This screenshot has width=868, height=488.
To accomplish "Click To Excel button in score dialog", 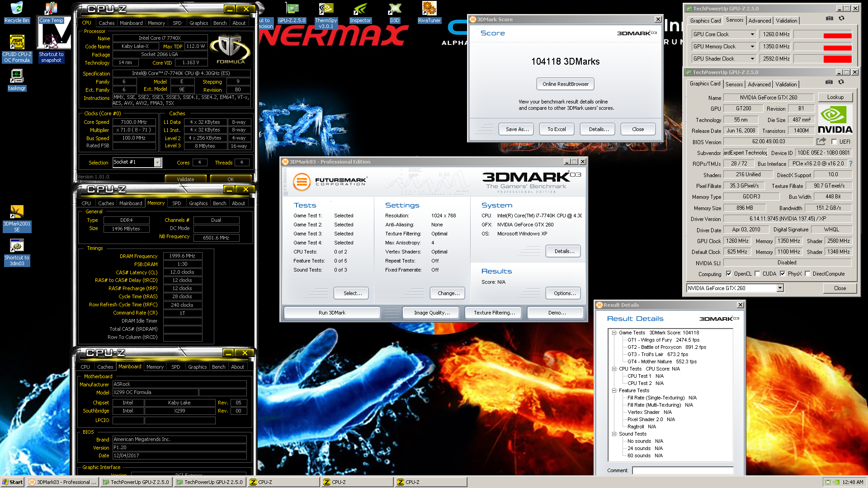I will 557,129.
